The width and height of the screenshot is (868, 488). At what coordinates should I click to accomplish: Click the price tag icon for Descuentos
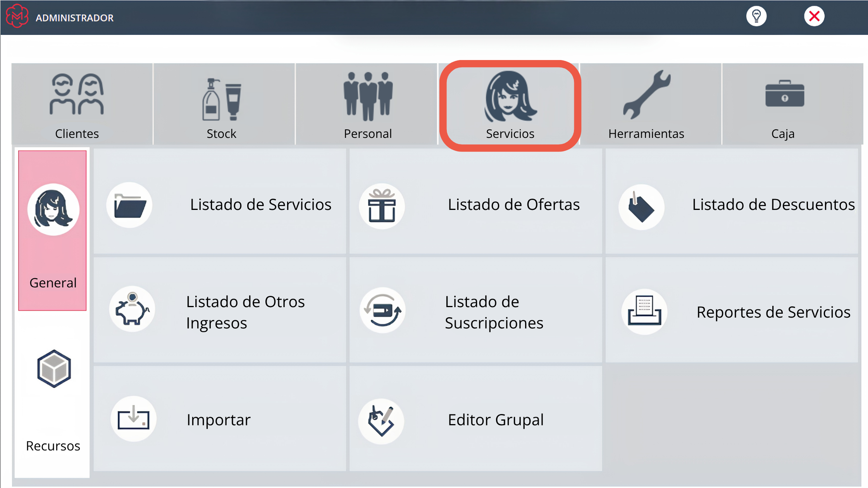[x=641, y=207]
